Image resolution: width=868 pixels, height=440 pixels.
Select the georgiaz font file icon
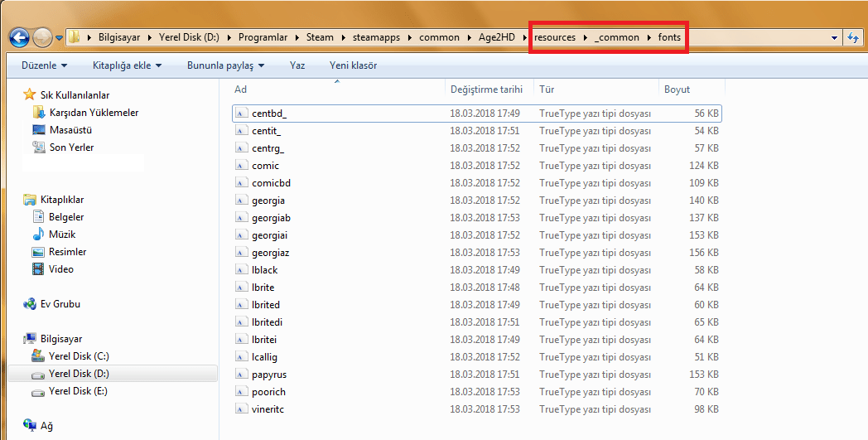(241, 253)
